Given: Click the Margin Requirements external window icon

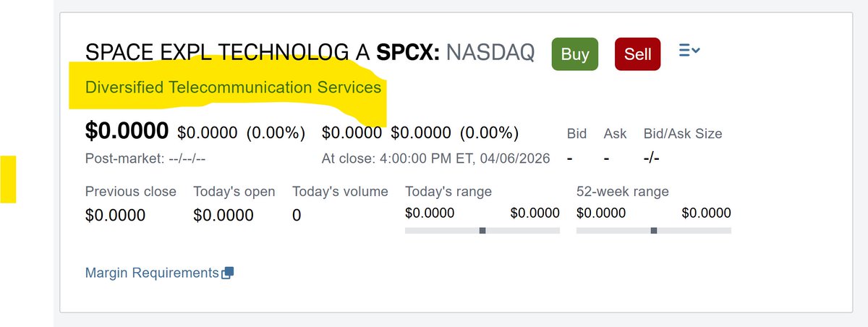Looking at the screenshot, I should coord(227,273).
